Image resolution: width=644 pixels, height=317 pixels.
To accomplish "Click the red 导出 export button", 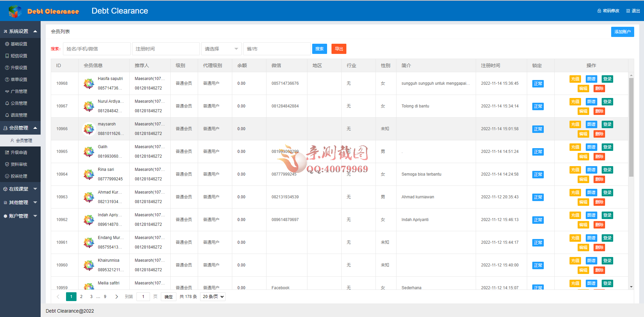I will click(x=339, y=48).
